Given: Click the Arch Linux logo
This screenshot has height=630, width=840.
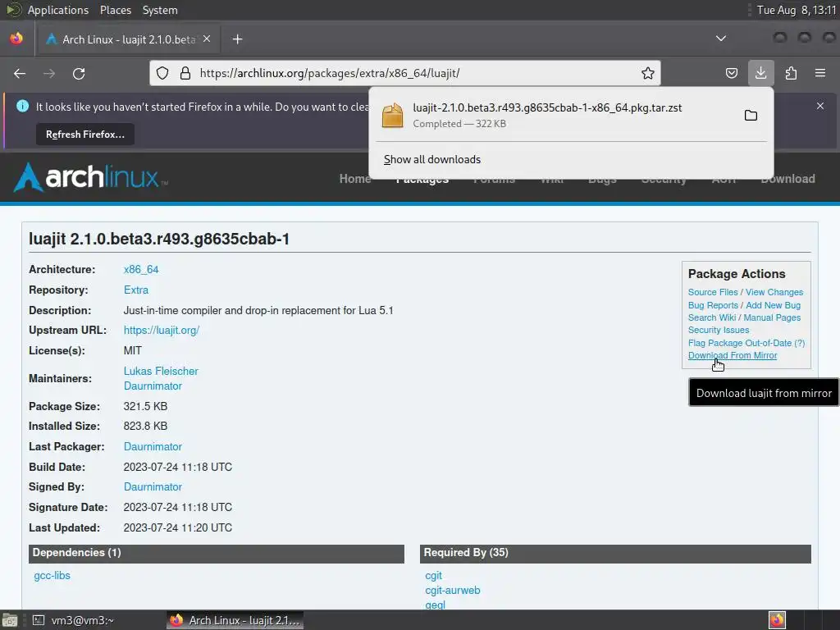Looking at the screenshot, I should [90, 177].
